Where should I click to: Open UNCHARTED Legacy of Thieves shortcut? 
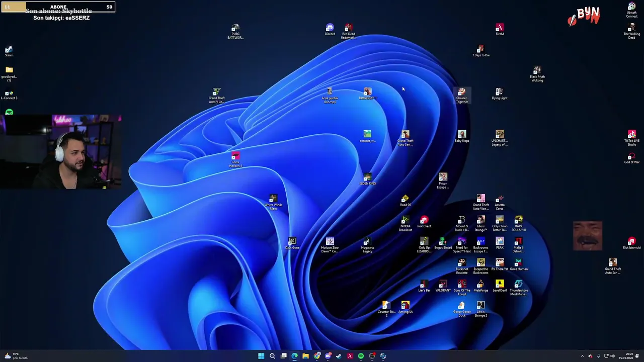(500, 138)
